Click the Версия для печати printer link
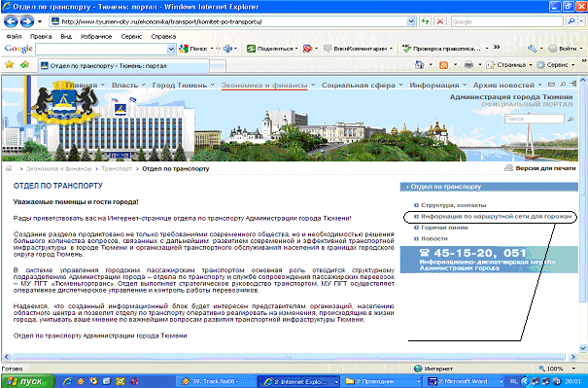This screenshot has width=588, height=388. point(540,168)
